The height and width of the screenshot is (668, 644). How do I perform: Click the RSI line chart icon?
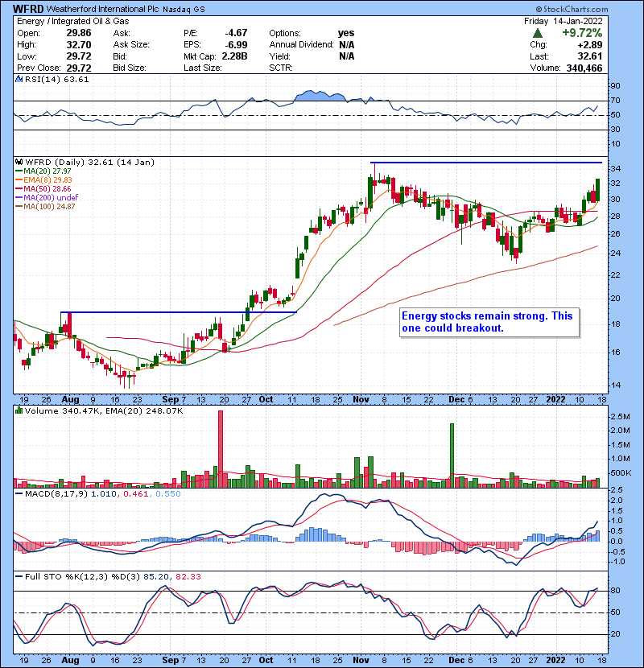(x=19, y=79)
